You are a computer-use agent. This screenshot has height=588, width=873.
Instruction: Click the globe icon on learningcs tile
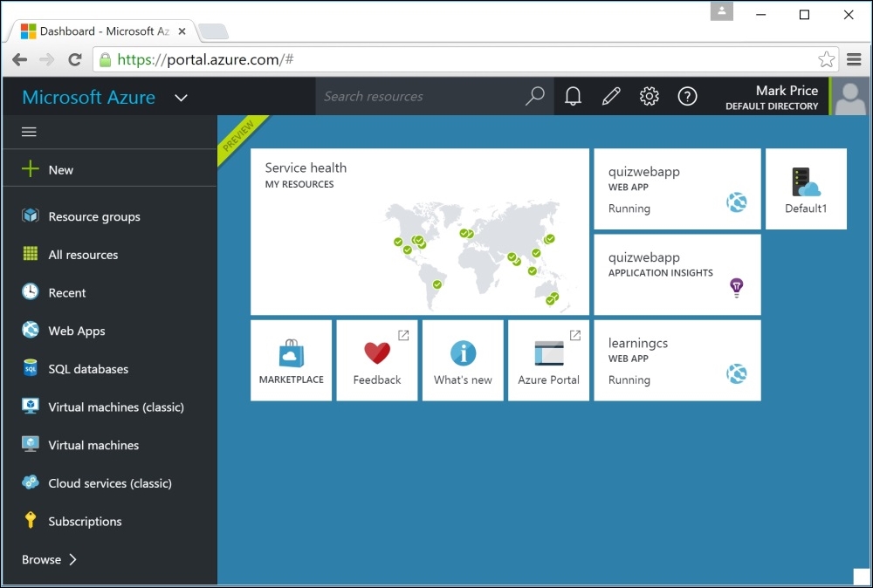[737, 374]
